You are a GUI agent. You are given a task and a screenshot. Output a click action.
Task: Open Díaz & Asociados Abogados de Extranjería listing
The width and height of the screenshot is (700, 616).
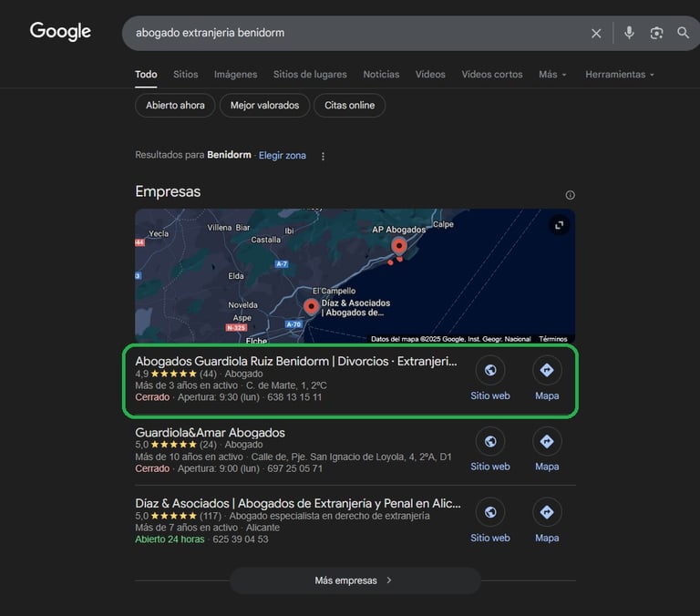point(298,504)
